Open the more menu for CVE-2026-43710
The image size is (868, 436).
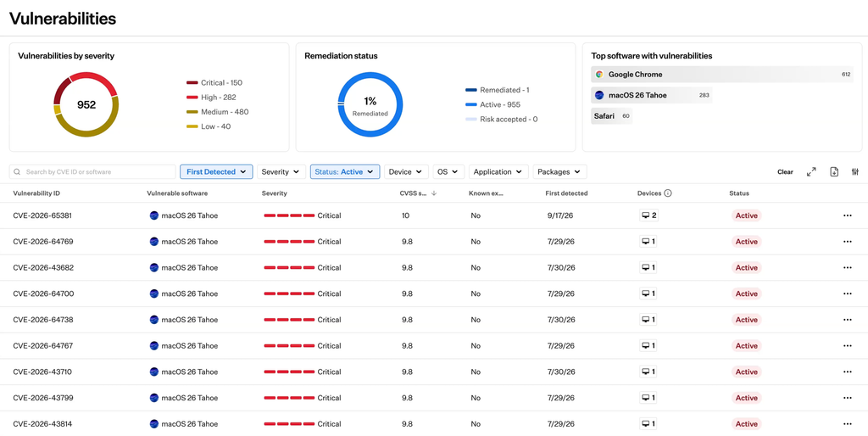(847, 372)
